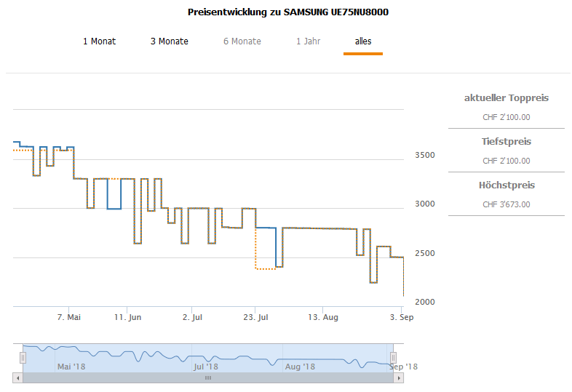Click the 'alles' tab
The height and width of the screenshot is (392, 572).
coord(363,41)
